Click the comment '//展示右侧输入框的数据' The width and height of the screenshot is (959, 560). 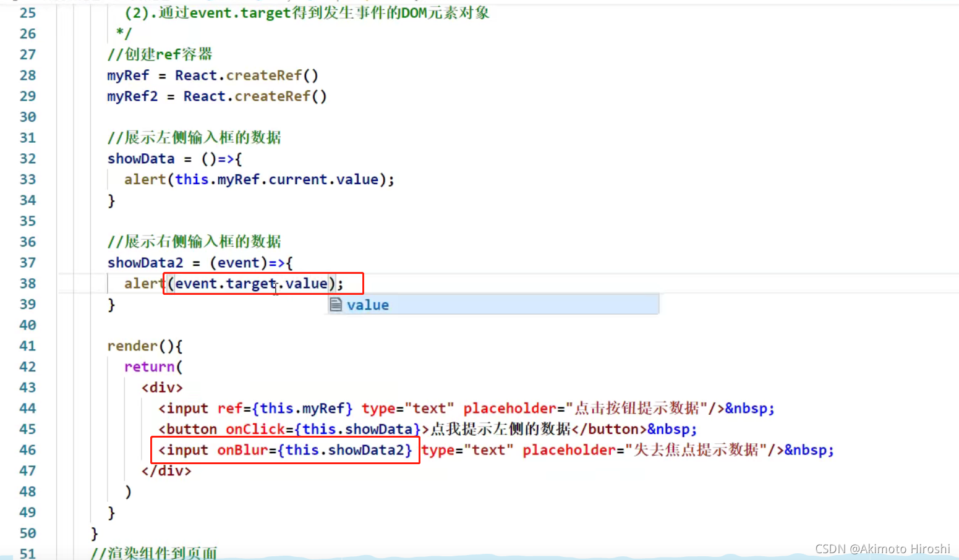[194, 241]
